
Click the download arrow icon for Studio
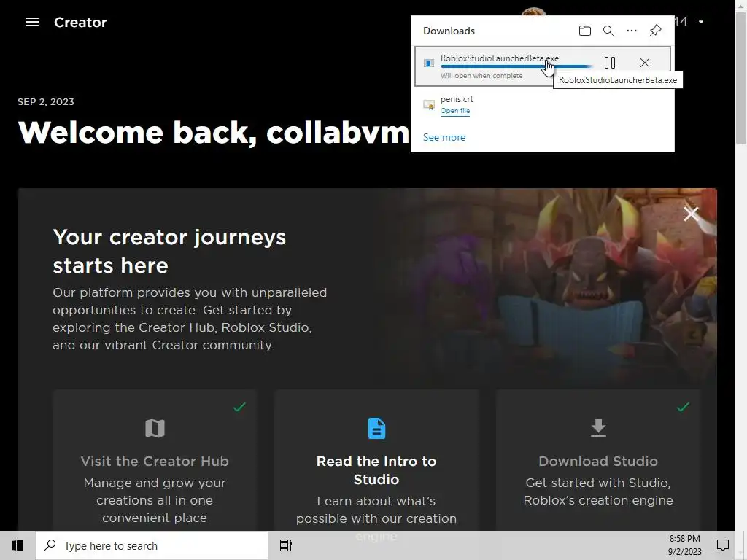tap(598, 427)
